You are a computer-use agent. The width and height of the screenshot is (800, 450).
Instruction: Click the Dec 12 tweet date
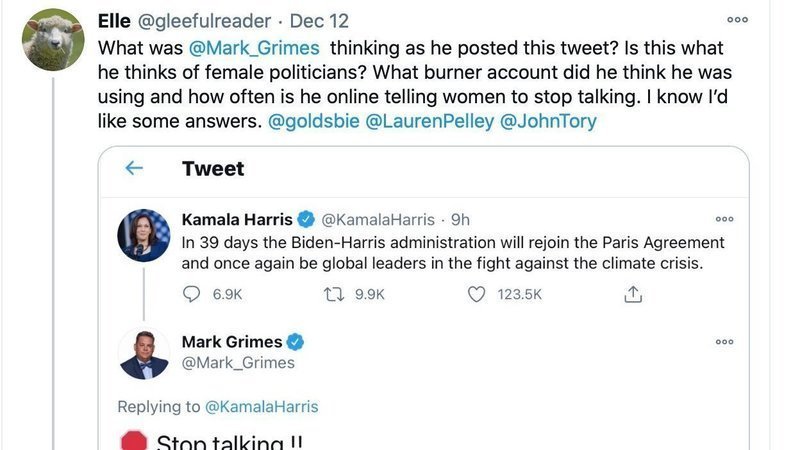[x=318, y=21]
